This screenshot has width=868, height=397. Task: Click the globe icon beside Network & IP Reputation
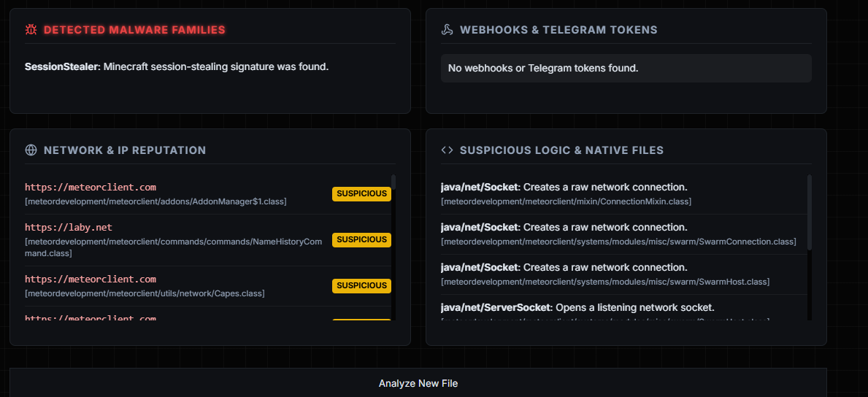click(31, 150)
